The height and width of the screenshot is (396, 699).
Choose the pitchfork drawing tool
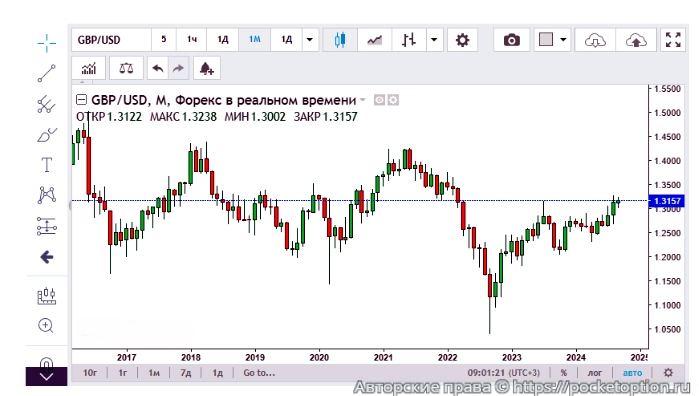tap(47, 104)
